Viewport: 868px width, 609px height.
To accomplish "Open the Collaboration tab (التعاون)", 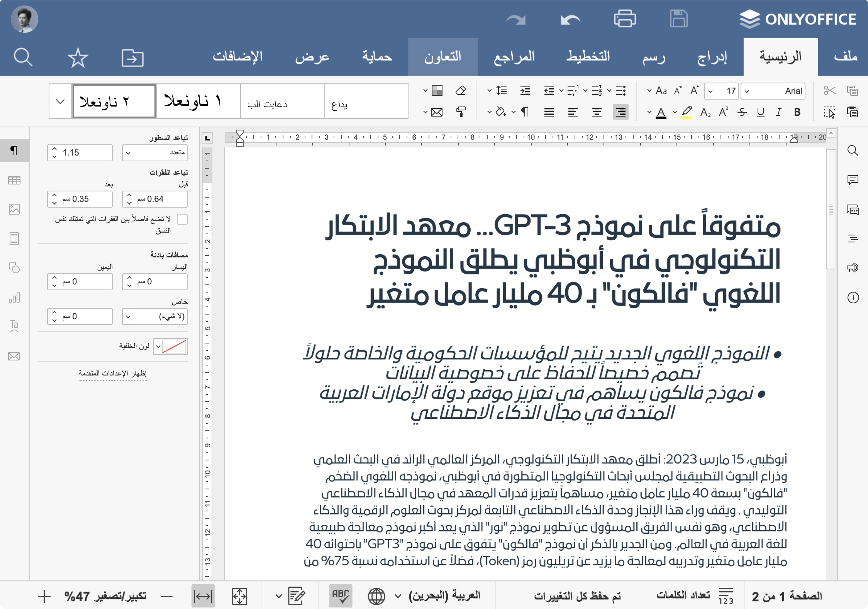I will point(442,57).
